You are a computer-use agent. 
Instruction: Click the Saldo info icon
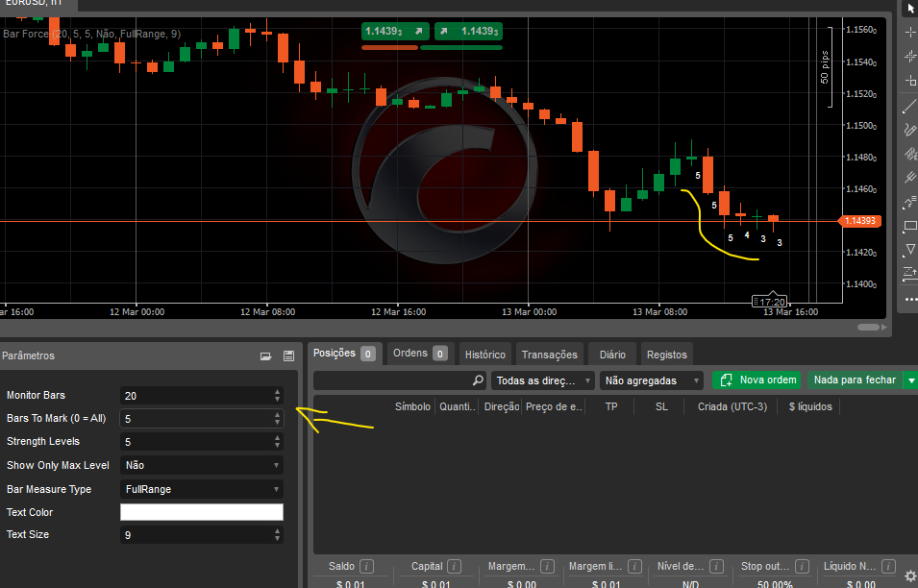[367, 567]
